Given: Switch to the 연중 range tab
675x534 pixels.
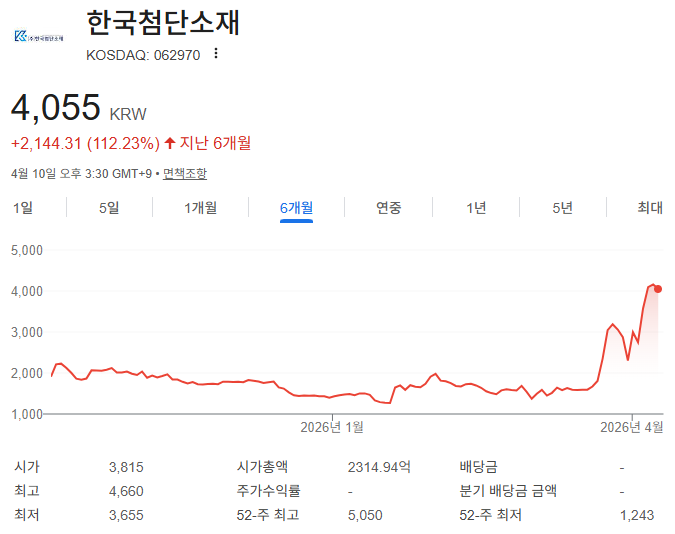Looking at the screenshot, I should pyautogui.click(x=389, y=208).
